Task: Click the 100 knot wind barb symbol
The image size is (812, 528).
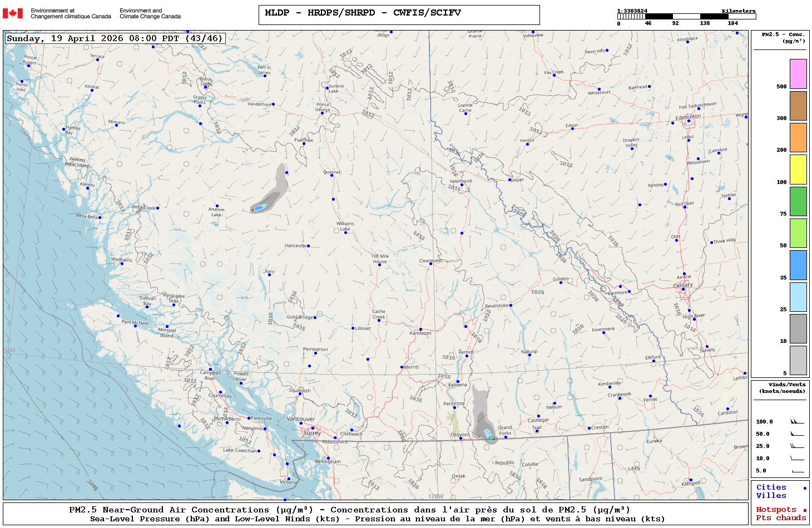Action: (797, 422)
